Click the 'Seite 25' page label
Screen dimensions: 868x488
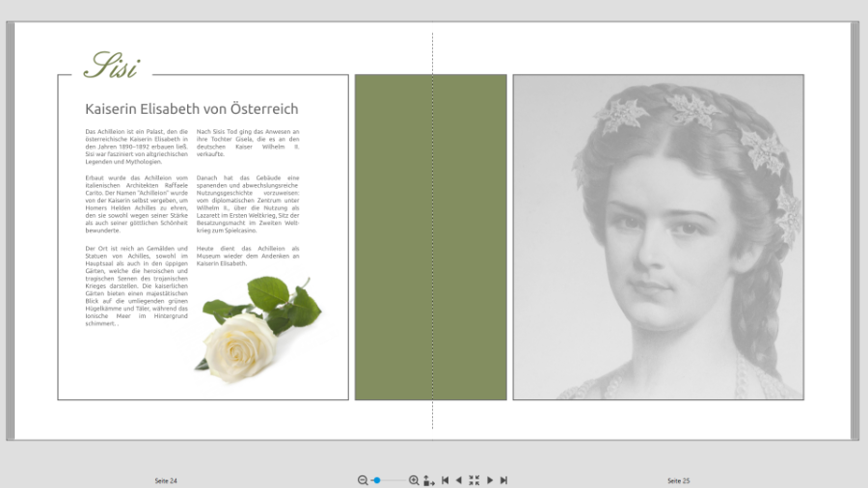[x=679, y=480]
